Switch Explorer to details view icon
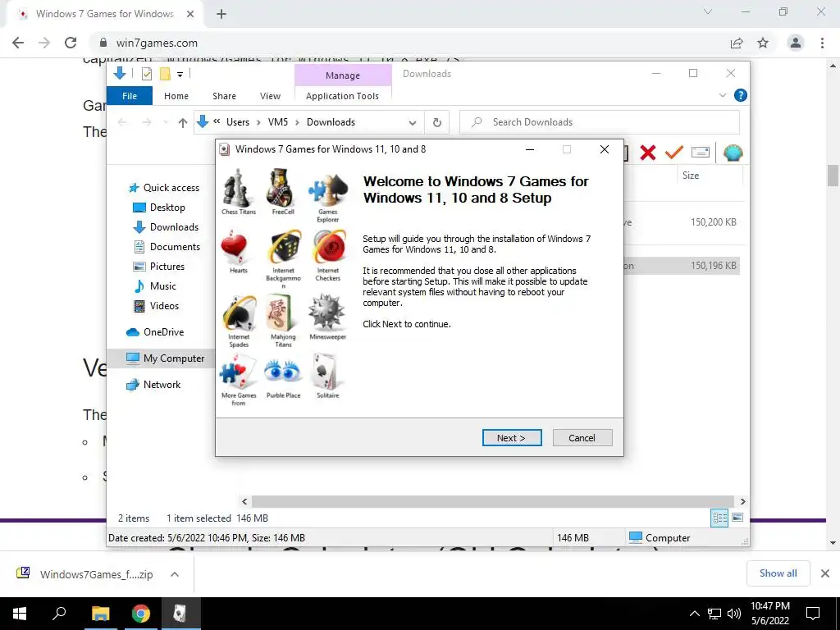The width and height of the screenshot is (840, 630). (719, 518)
